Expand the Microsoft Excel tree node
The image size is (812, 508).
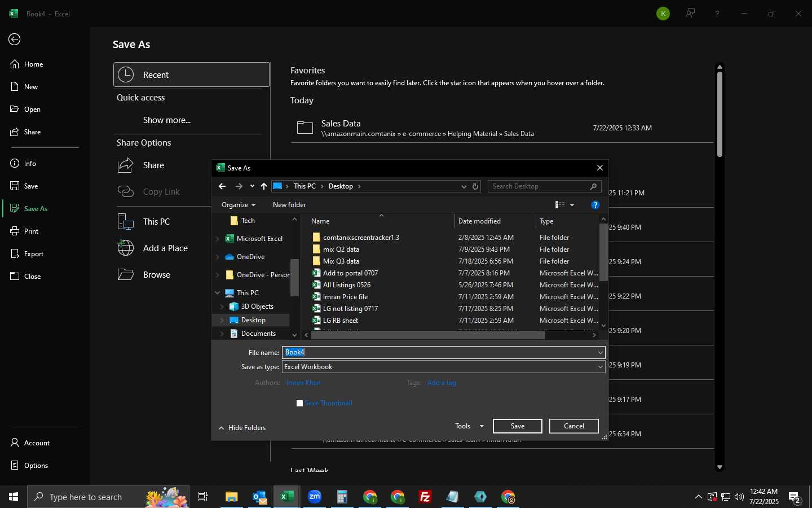tap(218, 239)
